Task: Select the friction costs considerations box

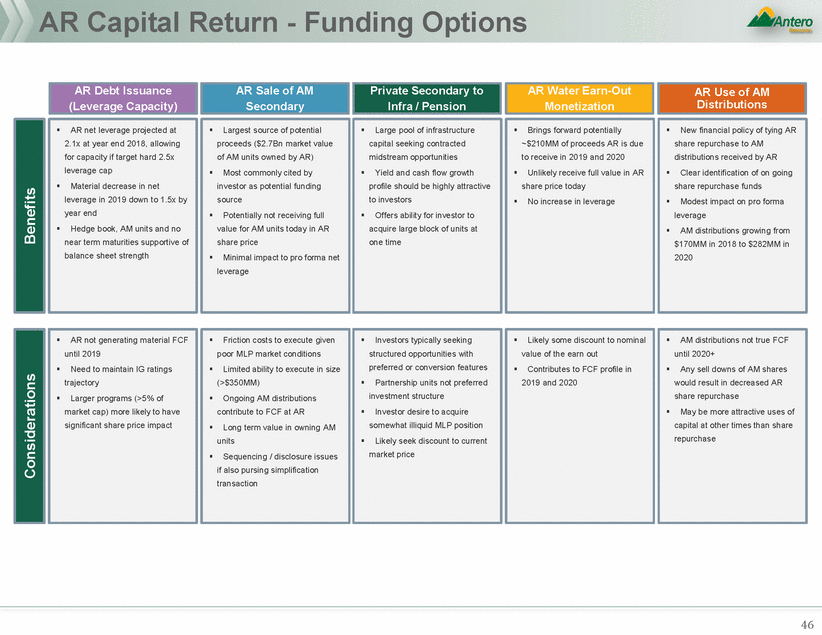Action: click(x=274, y=425)
